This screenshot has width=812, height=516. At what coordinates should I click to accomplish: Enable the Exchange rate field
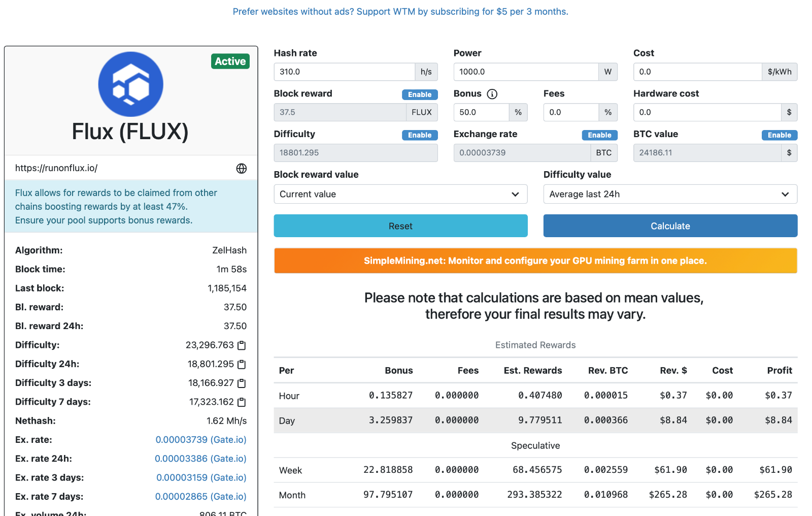coord(600,135)
